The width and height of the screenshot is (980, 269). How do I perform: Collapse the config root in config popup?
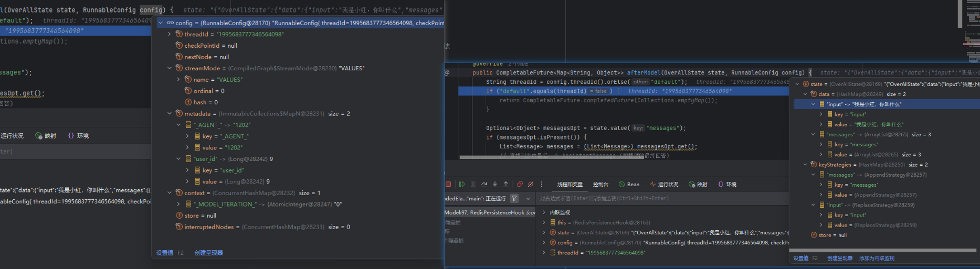click(161, 23)
